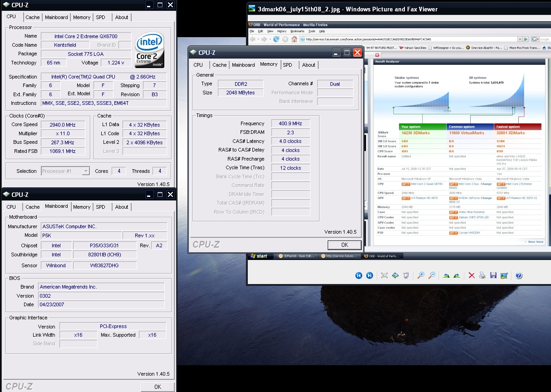Save a copy with the floppy disk icon

493,275
